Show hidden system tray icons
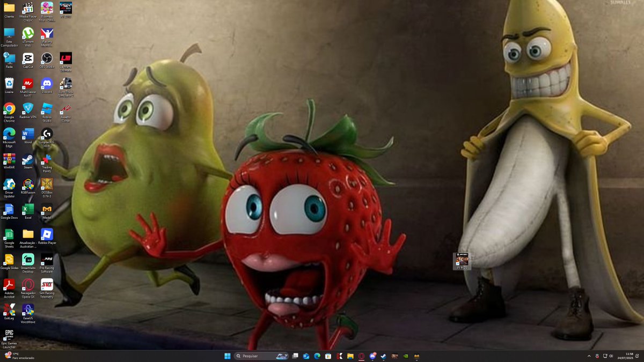644x362 pixels. [589, 356]
